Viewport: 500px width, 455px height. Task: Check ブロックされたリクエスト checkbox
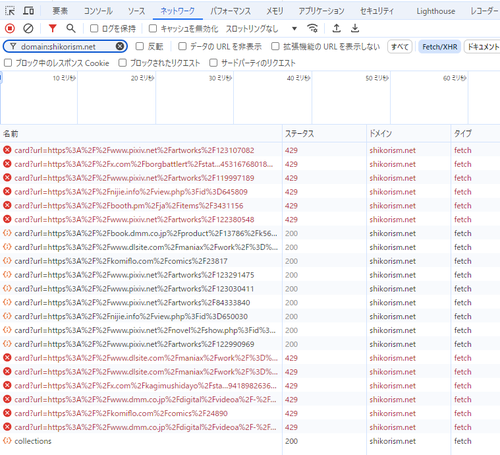click(x=123, y=63)
